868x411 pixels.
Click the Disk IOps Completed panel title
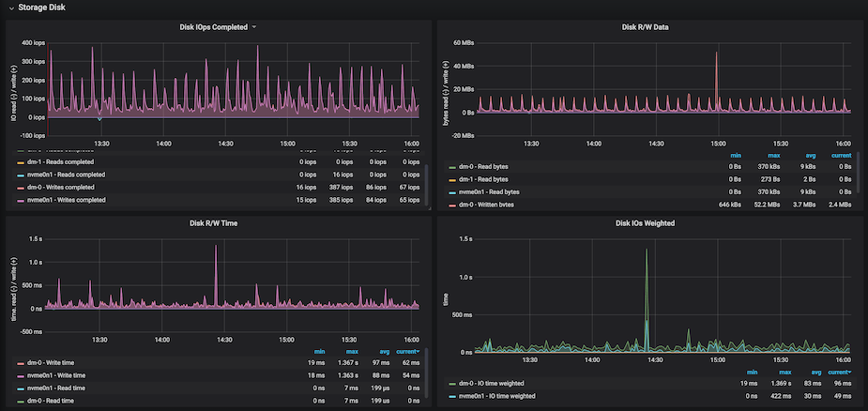pyautogui.click(x=213, y=27)
